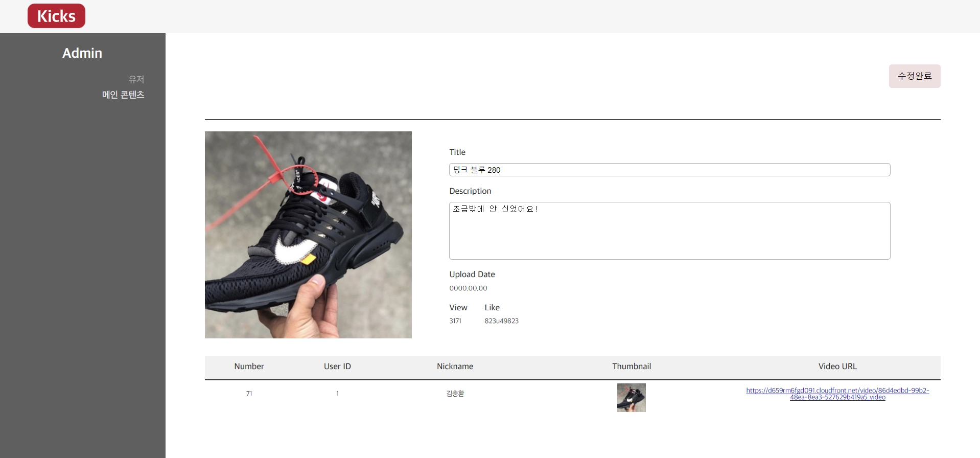The width and height of the screenshot is (980, 458).
Task: Click the large sneaker product image
Action: [308, 235]
